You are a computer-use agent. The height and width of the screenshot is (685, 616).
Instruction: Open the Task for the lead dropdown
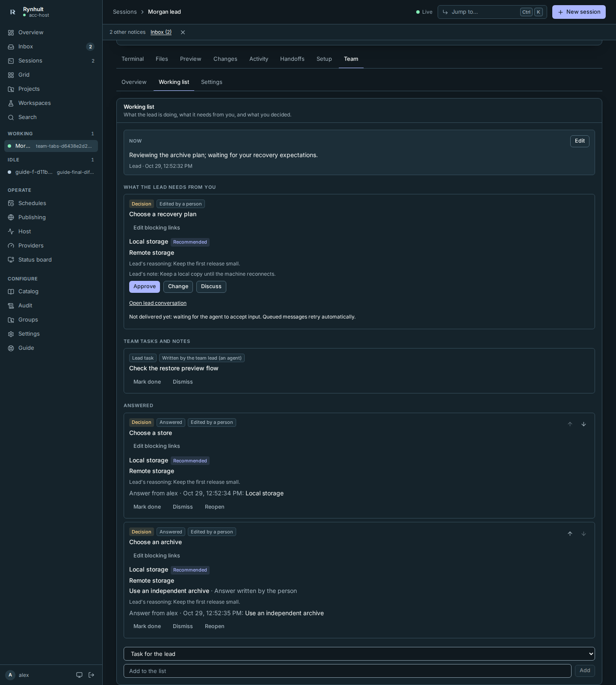click(359, 654)
